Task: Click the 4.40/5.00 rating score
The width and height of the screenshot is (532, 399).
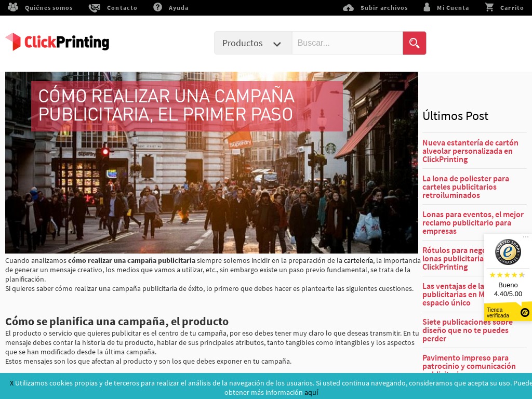Action: tap(508, 294)
